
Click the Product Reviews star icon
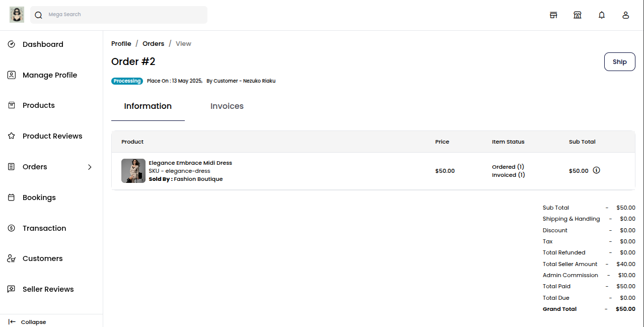coord(12,136)
